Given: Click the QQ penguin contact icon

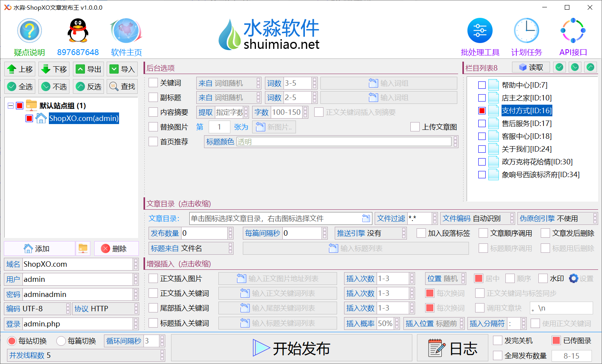Looking at the screenshot, I should click(x=78, y=31).
